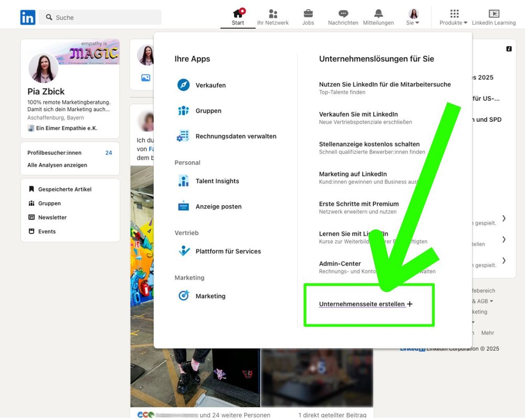Screen dimensions: 525x420
Task: Open Ein Eimer Empathie e.K. company
Action: [x=62, y=128]
